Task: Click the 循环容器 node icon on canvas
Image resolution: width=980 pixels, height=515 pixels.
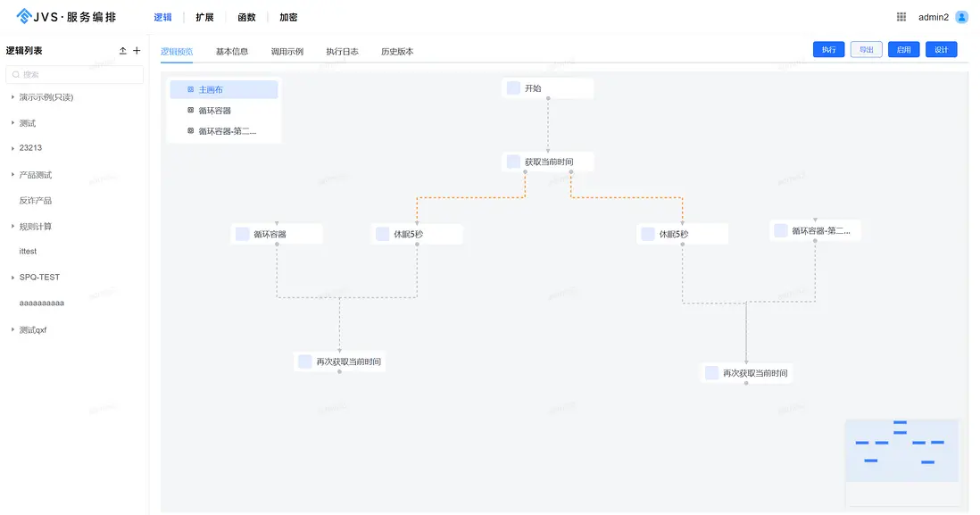Action: pos(242,234)
